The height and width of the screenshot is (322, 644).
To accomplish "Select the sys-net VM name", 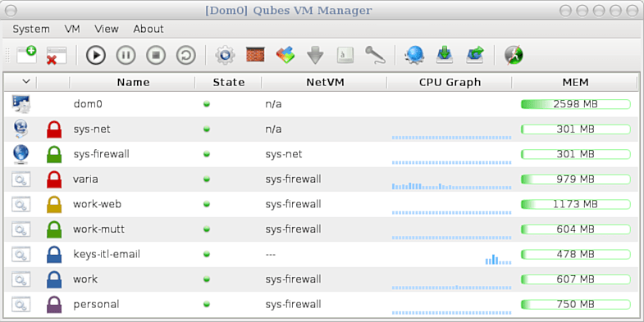I will [92, 129].
